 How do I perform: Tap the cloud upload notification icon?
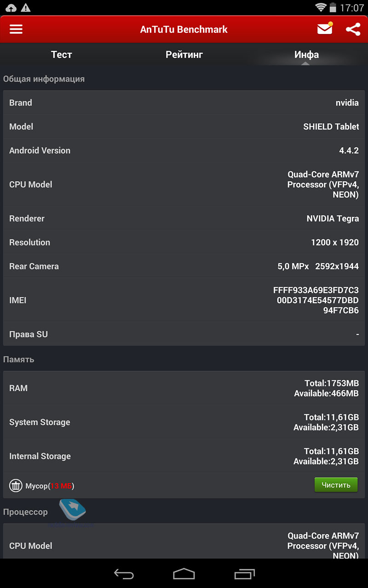[x=11, y=8]
